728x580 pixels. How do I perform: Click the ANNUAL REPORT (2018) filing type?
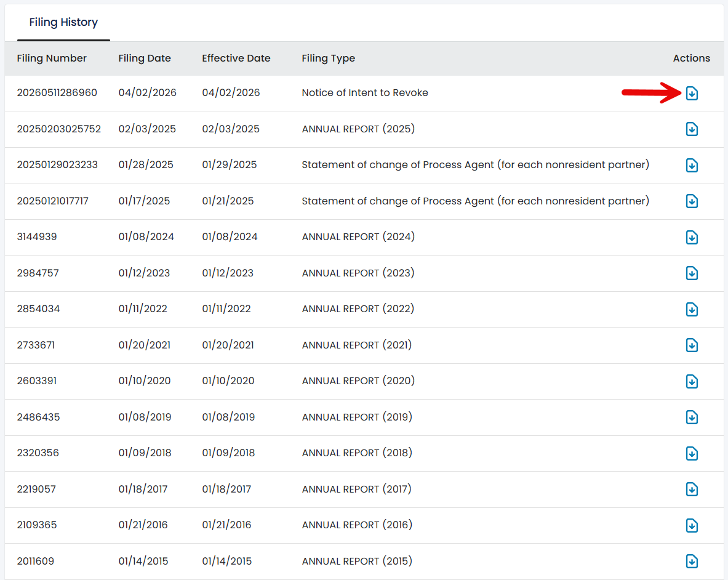[357, 453]
